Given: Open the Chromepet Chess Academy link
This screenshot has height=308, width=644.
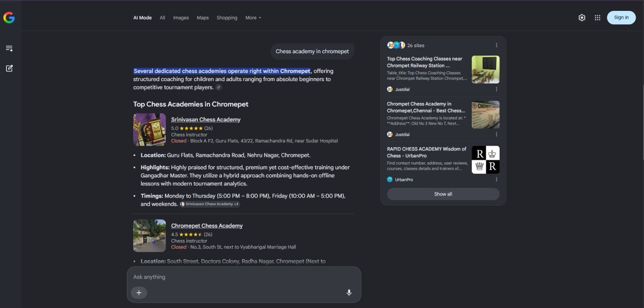Looking at the screenshot, I should [207, 226].
